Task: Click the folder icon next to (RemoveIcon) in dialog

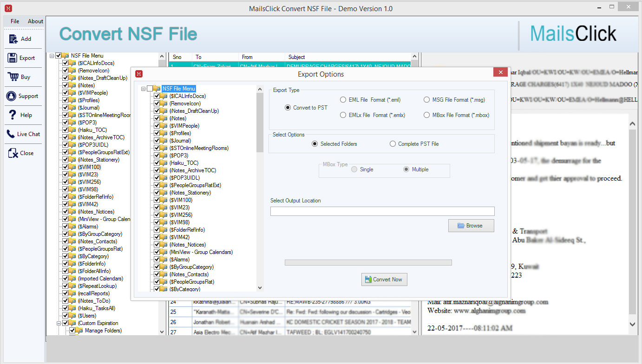Action: [164, 104]
